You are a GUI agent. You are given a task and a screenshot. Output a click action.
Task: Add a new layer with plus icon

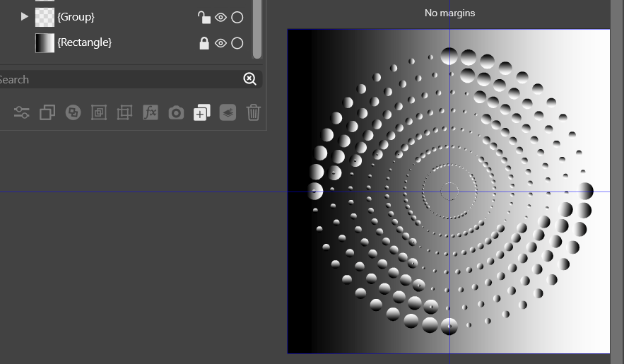pos(201,112)
